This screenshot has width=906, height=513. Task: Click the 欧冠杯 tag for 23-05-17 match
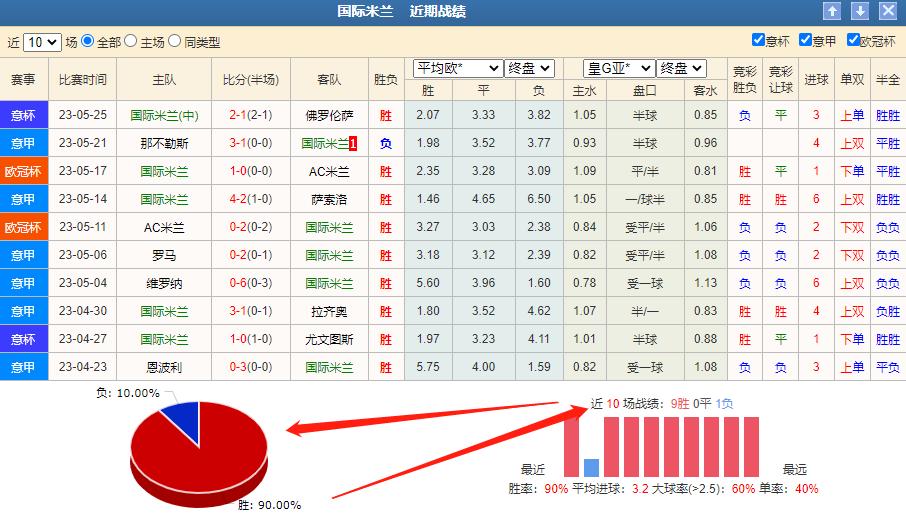coord(24,171)
